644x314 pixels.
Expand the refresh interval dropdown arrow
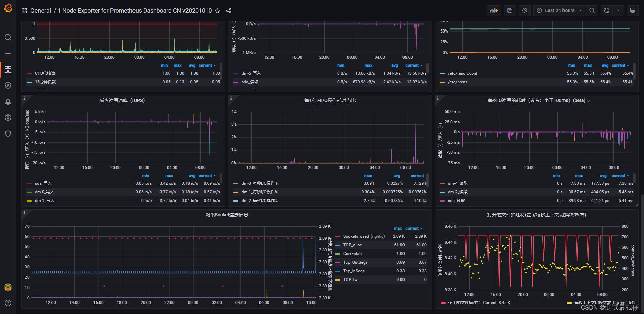coord(618,11)
